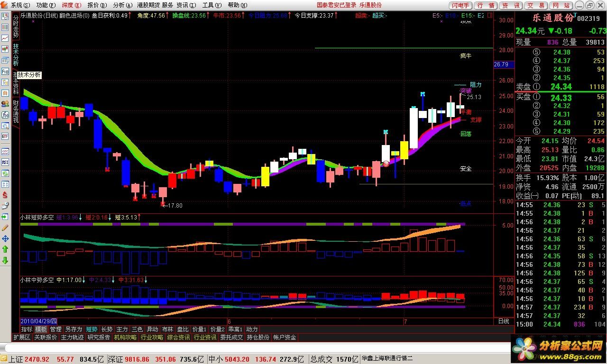607x364 pixels.
Task: Click the green down arrow icon
Action: click(x=5, y=261)
